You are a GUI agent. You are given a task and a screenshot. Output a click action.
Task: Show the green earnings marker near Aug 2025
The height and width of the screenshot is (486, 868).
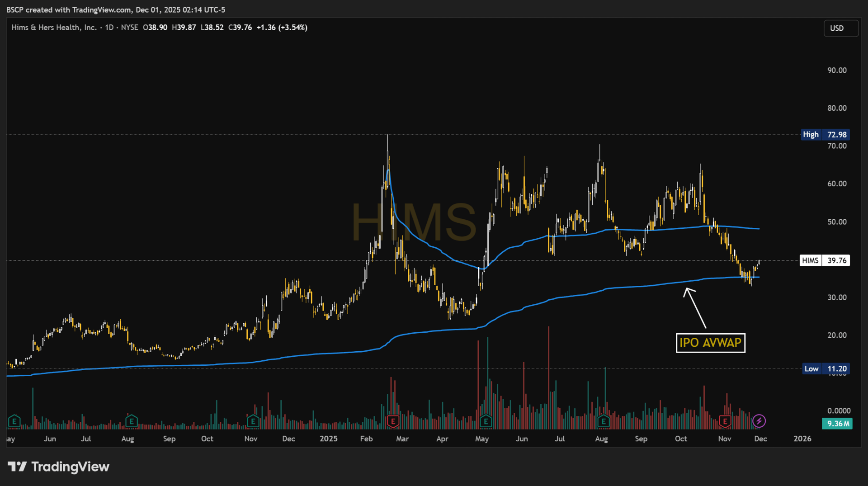(x=603, y=421)
